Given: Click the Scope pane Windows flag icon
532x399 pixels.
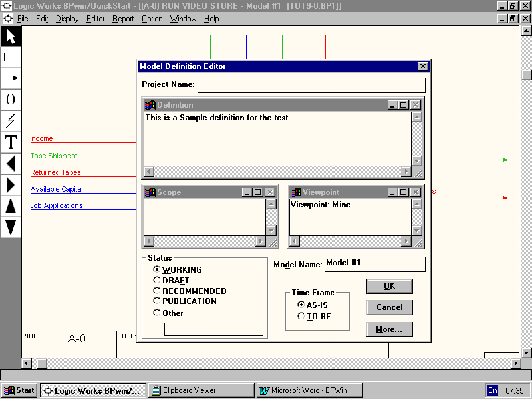Looking at the screenshot, I should click(x=150, y=192).
